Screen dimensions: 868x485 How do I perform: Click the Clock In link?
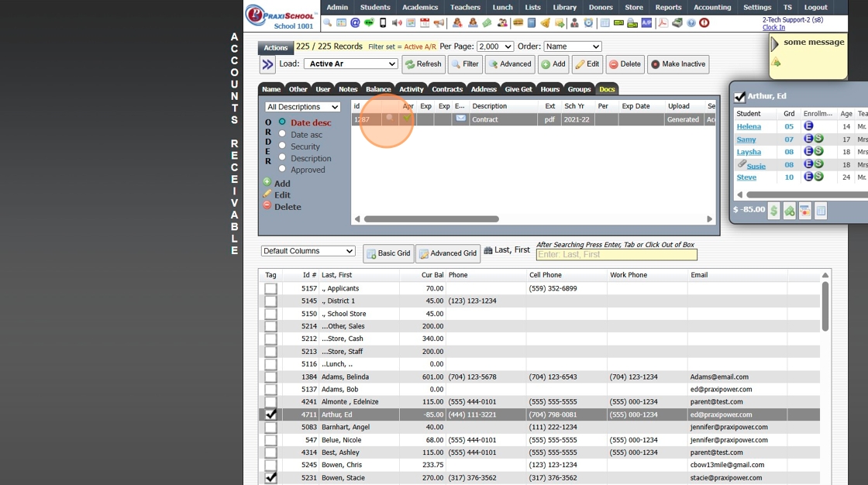(773, 27)
